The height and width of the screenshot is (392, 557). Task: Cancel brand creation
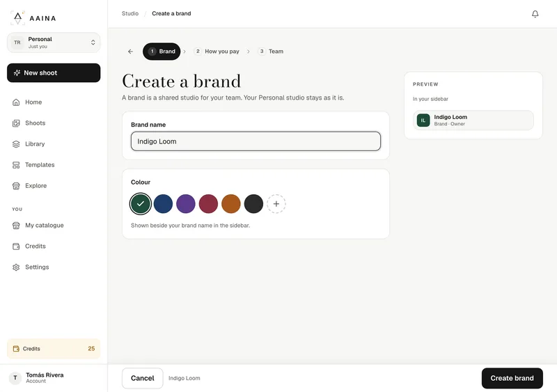[143, 378]
